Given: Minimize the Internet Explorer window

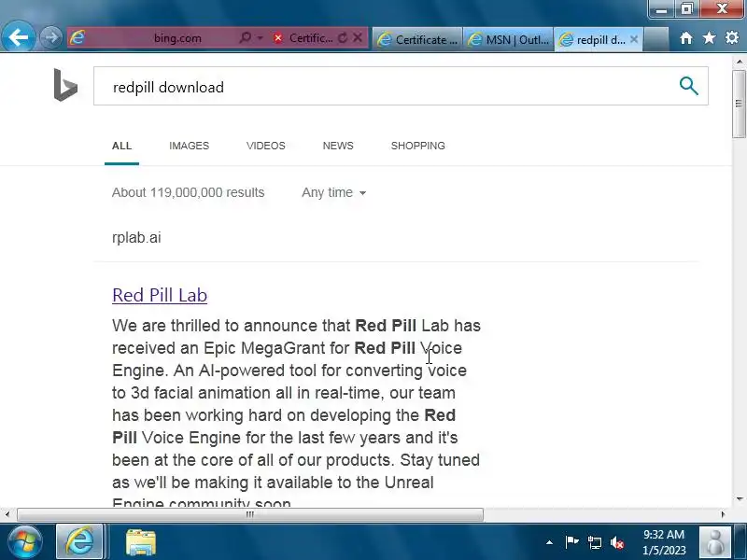Looking at the screenshot, I should pyautogui.click(x=661, y=9).
